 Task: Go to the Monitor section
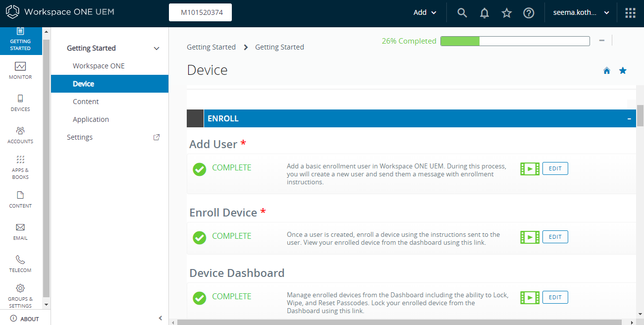[x=20, y=70]
